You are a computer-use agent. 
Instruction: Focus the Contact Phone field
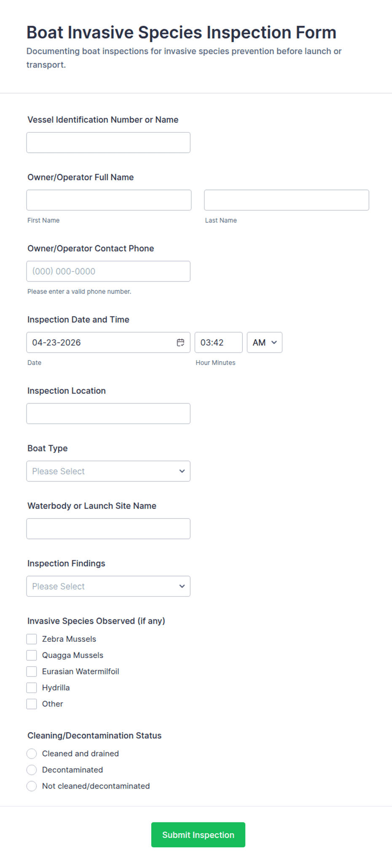tap(108, 271)
